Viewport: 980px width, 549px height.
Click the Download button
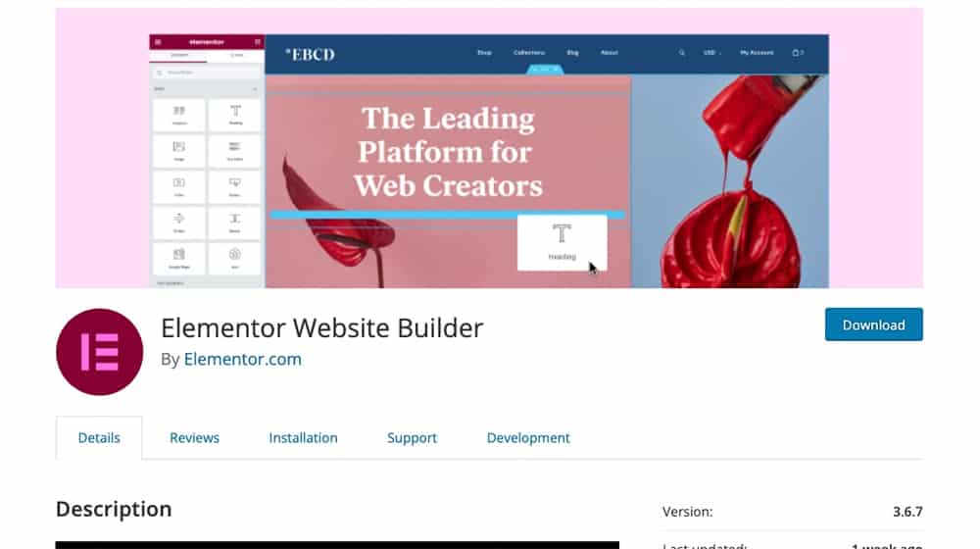tap(873, 324)
